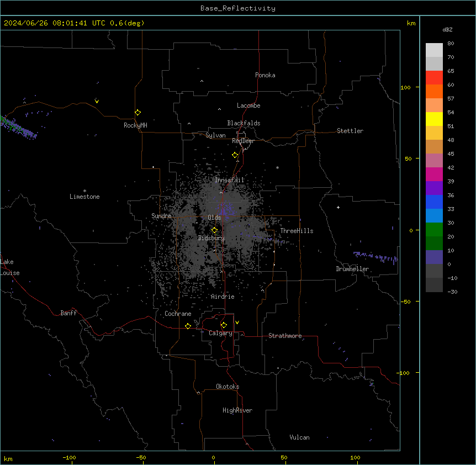This screenshot has width=476, height=465.
Task: Click the asterisk marker east of Innisfail
Action: [277, 167]
